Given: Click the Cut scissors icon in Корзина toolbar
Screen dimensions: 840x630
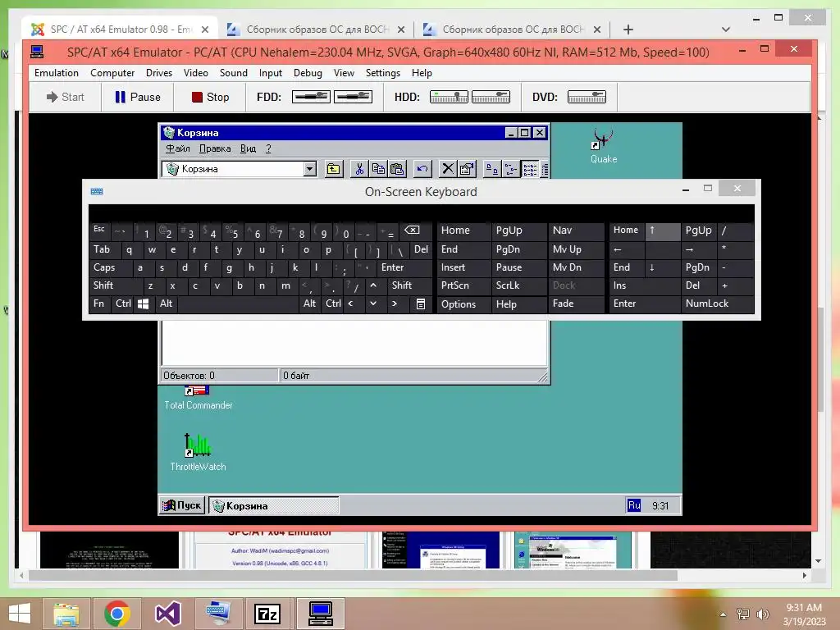Looking at the screenshot, I should tap(359, 169).
